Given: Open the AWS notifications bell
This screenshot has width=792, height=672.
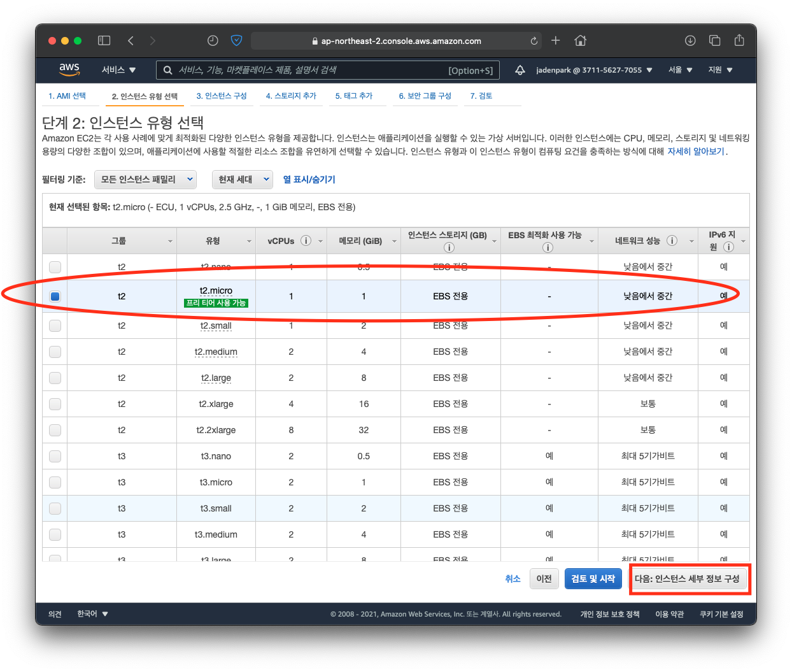Looking at the screenshot, I should tap(520, 70).
